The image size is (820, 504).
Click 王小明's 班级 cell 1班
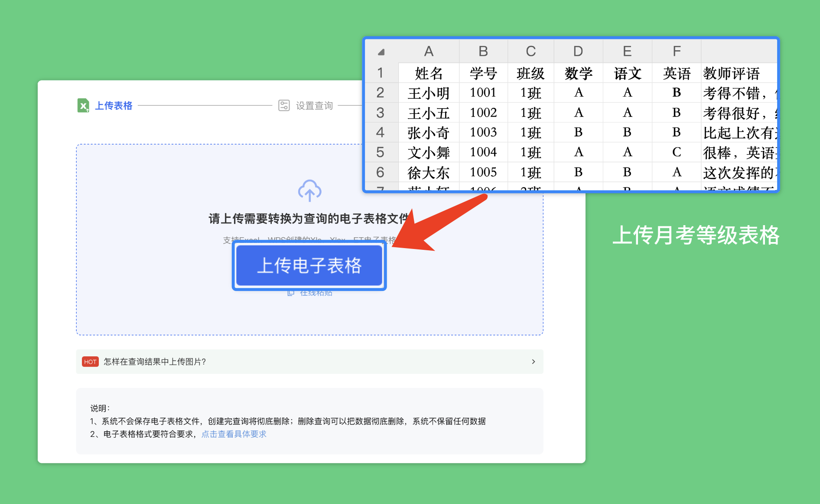point(530,93)
